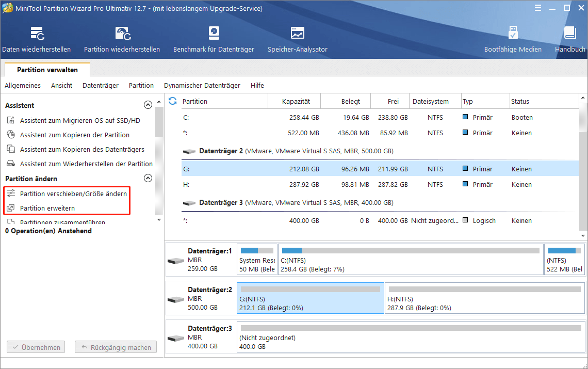The image size is (588, 369).
Task: Select partition G: row in list
Action: [x=380, y=169]
